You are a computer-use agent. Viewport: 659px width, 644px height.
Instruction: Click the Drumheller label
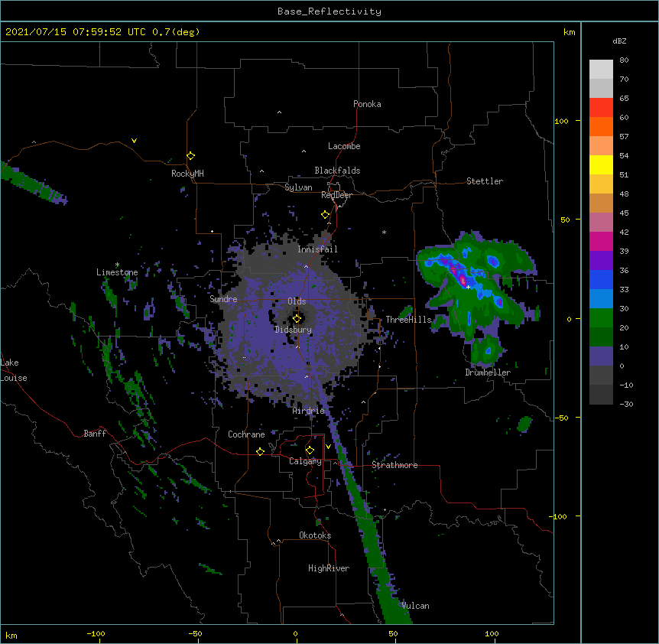point(488,372)
